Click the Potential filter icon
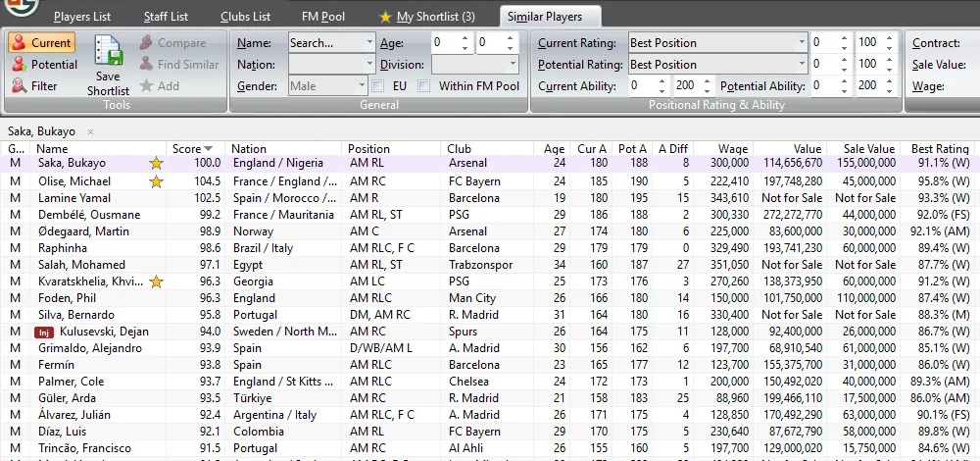The height and width of the screenshot is (461, 980). click(20, 65)
